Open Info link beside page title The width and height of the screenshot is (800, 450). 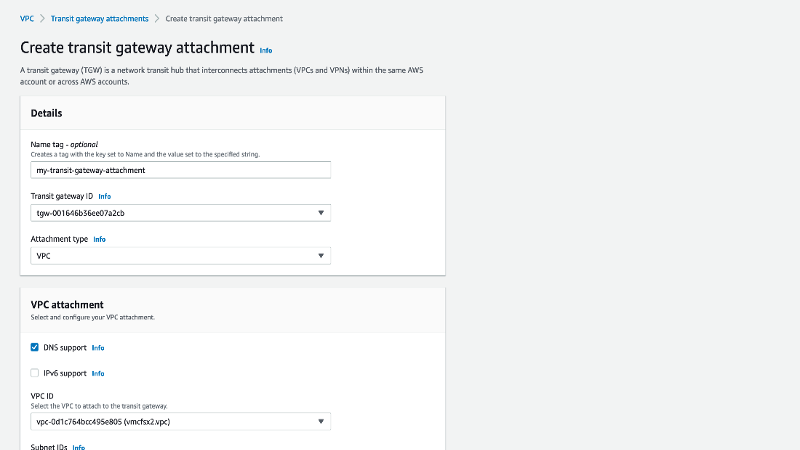265,50
